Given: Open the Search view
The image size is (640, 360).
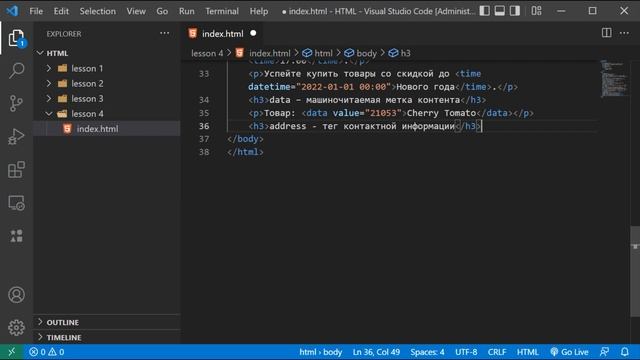Looking at the screenshot, I should point(16,71).
